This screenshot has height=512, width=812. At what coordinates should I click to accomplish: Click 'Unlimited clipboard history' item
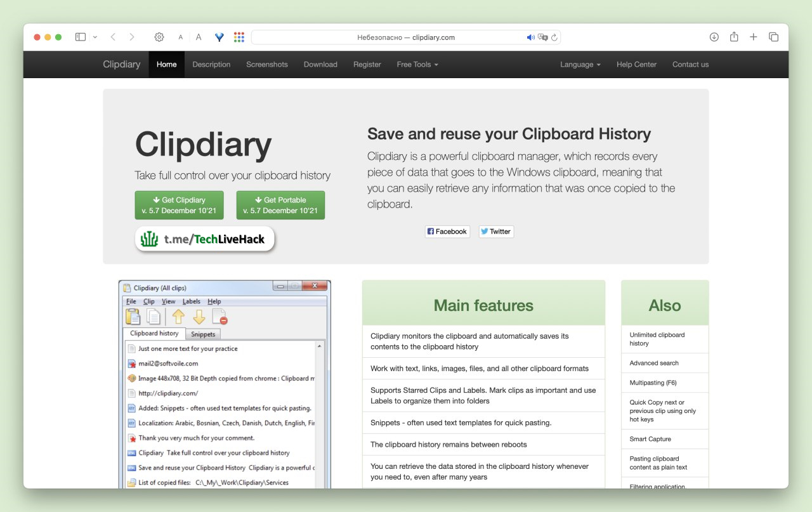pos(665,339)
